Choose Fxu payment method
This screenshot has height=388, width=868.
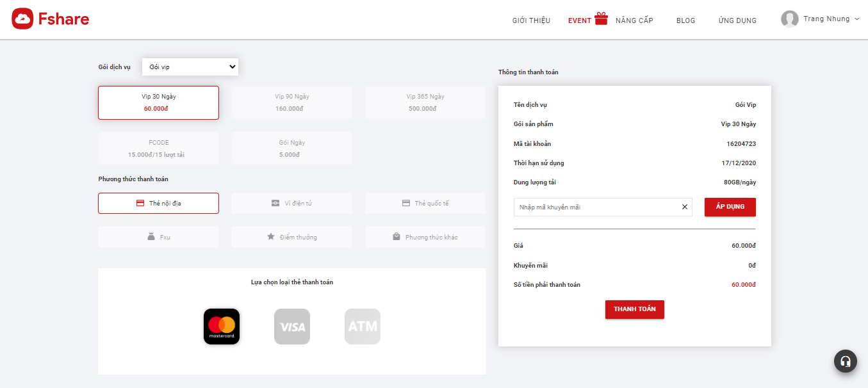(158, 237)
